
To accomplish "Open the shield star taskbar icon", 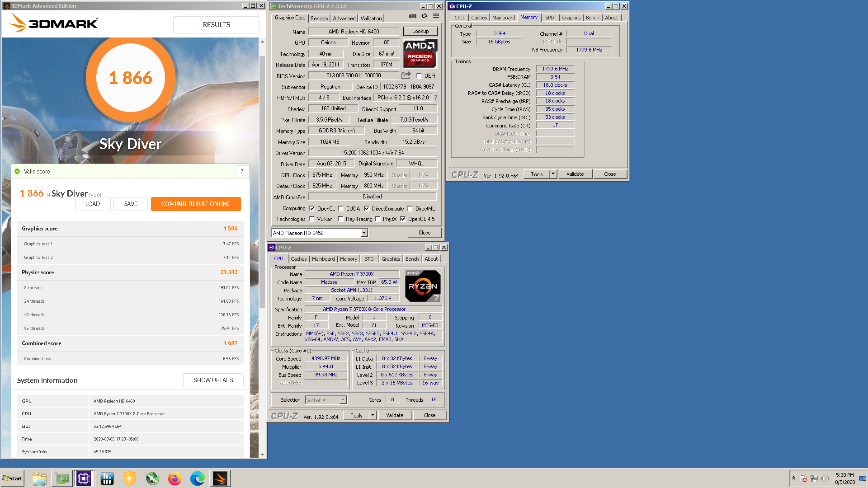I will pyautogui.click(x=130, y=479).
